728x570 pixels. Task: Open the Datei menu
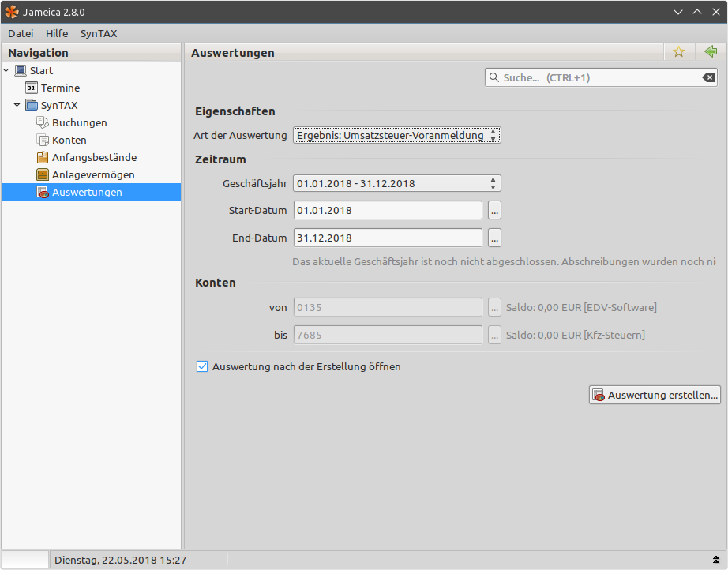21,33
